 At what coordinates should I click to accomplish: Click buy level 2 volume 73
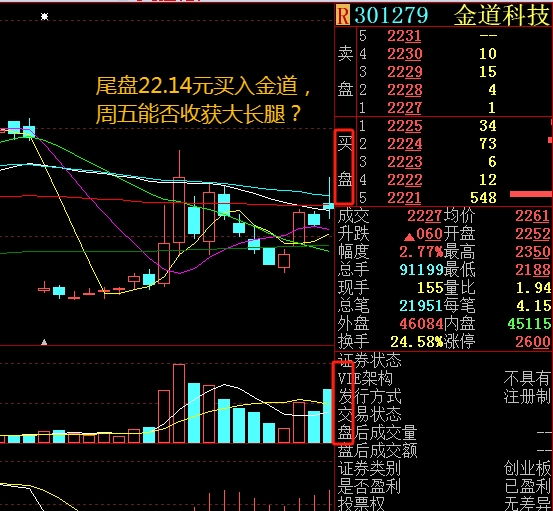488,144
